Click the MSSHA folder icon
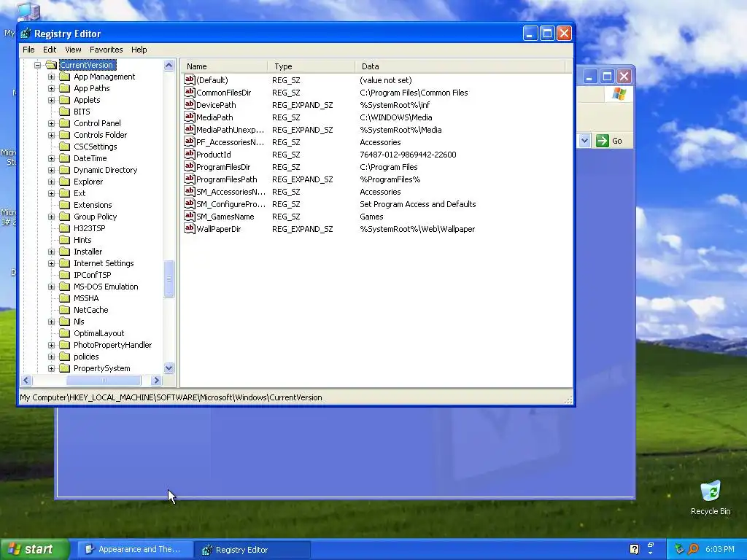This screenshot has width=747, height=560. tap(64, 298)
